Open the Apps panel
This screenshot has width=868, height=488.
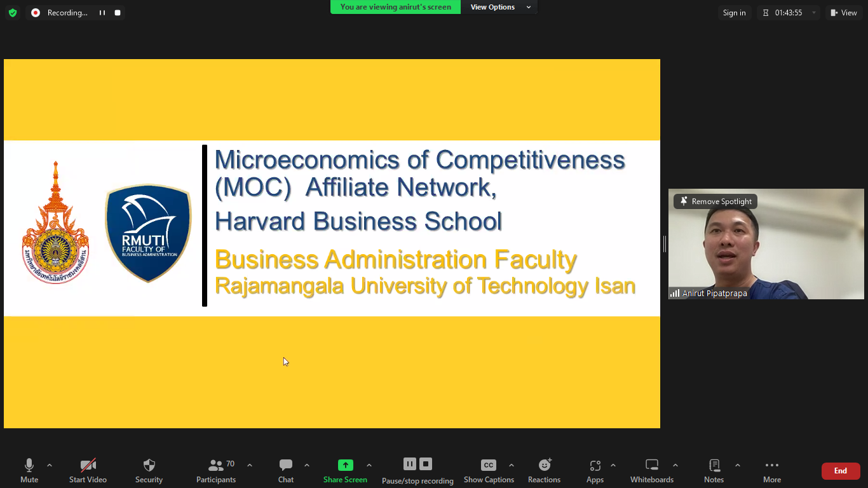pos(595,471)
